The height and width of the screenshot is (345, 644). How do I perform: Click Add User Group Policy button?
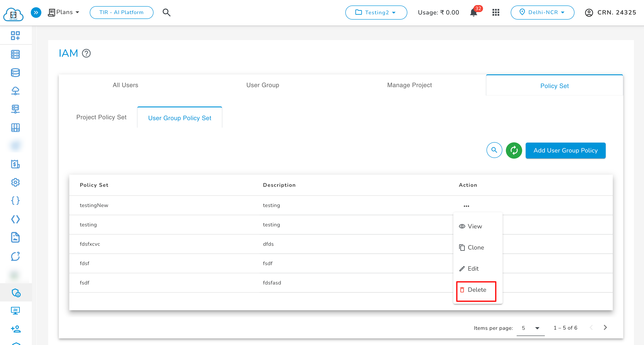[x=565, y=150]
